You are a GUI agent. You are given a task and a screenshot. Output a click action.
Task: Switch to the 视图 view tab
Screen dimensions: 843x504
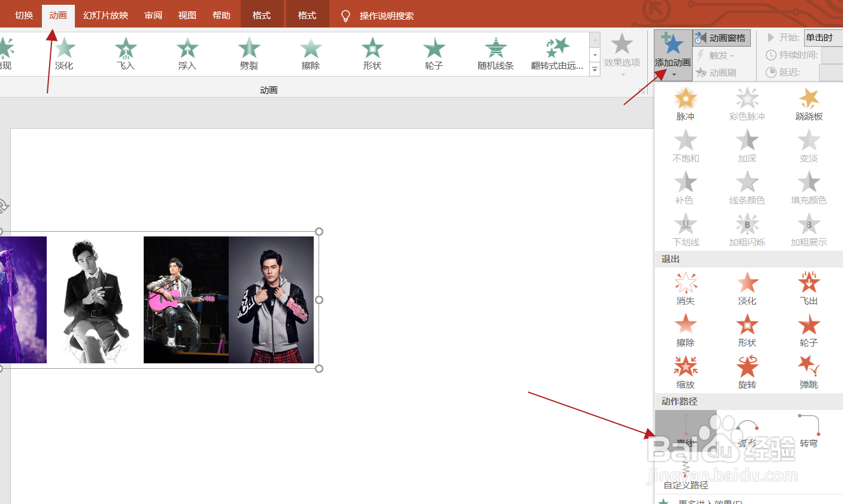tap(187, 16)
